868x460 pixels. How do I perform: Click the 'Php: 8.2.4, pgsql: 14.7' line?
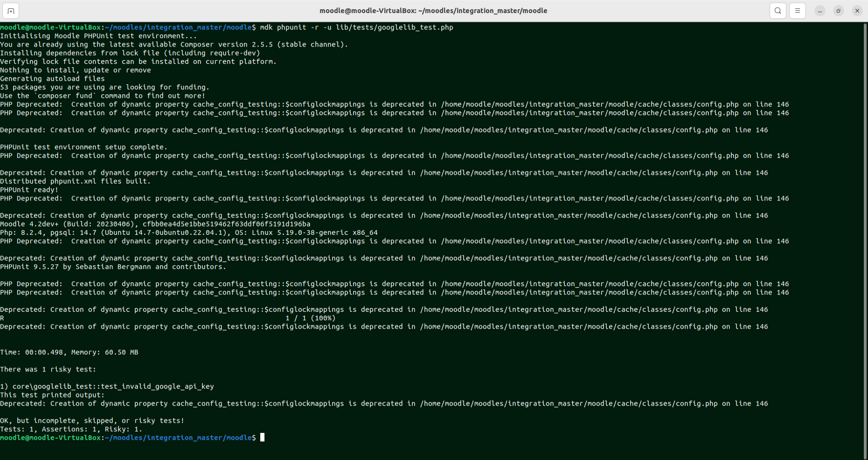[x=189, y=233]
